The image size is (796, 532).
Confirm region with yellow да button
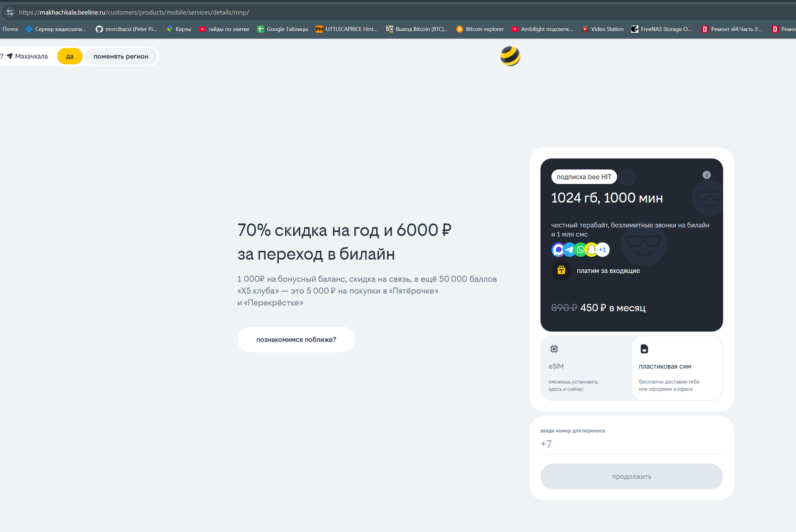[x=70, y=56]
